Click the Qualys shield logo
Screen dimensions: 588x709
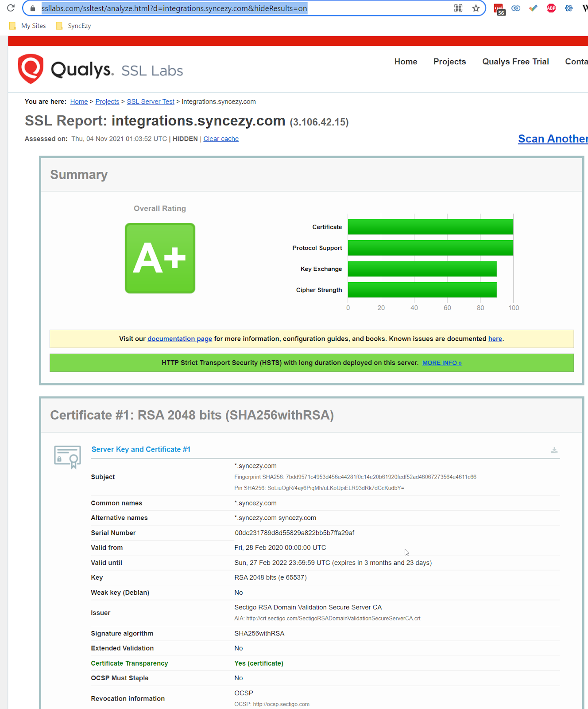click(x=31, y=69)
